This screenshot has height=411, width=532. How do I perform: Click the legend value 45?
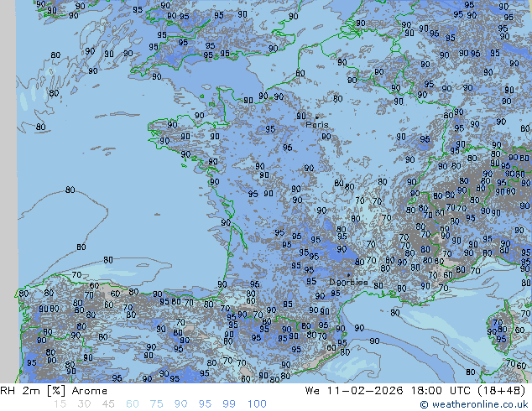pos(108,404)
